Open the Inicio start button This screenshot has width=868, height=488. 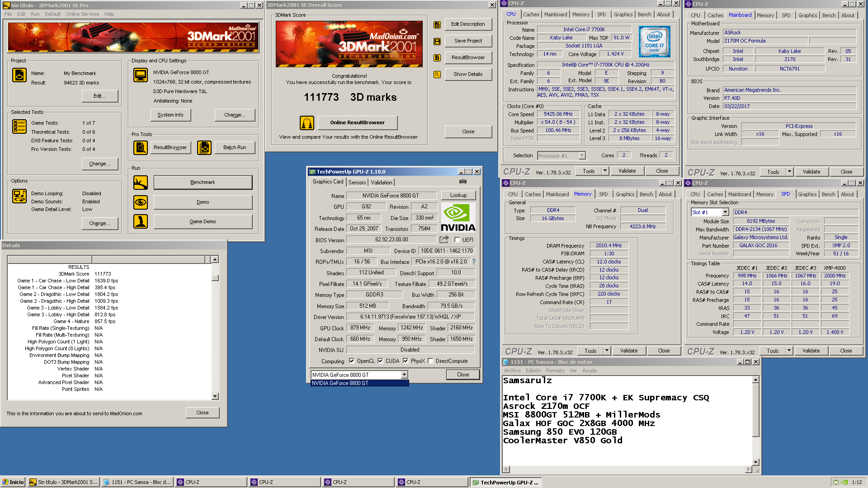click(13, 482)
